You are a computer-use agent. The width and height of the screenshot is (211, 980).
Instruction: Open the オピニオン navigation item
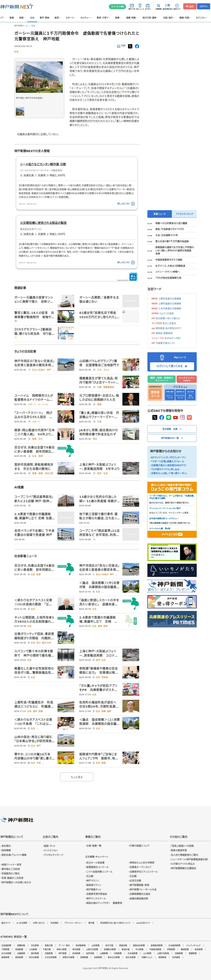201,17
